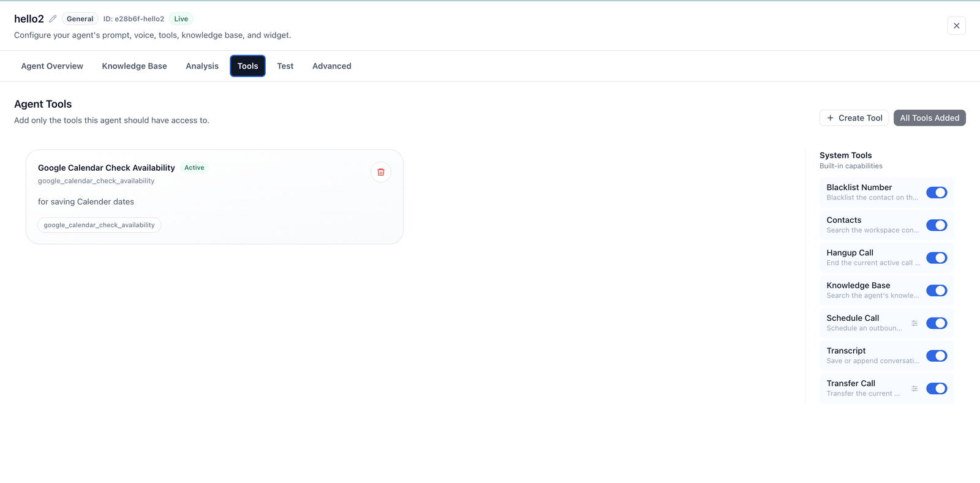Open Transfer Call settings sliders icon

914,389
